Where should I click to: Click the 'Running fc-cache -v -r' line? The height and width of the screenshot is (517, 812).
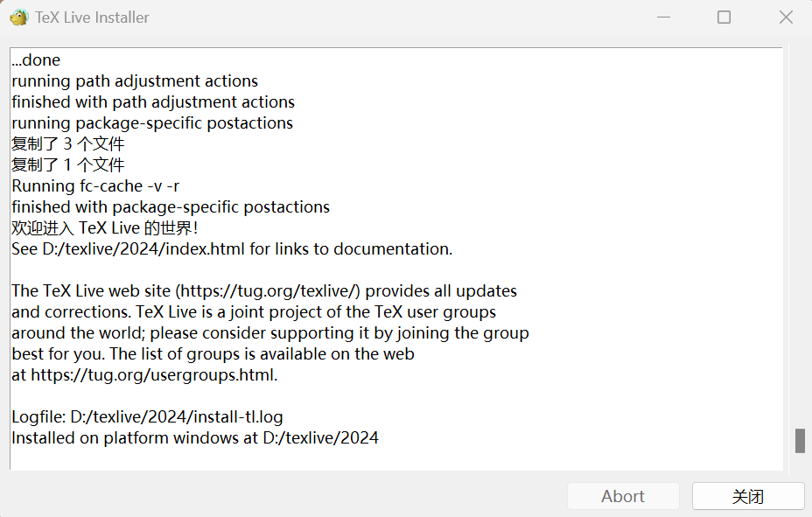95,186
